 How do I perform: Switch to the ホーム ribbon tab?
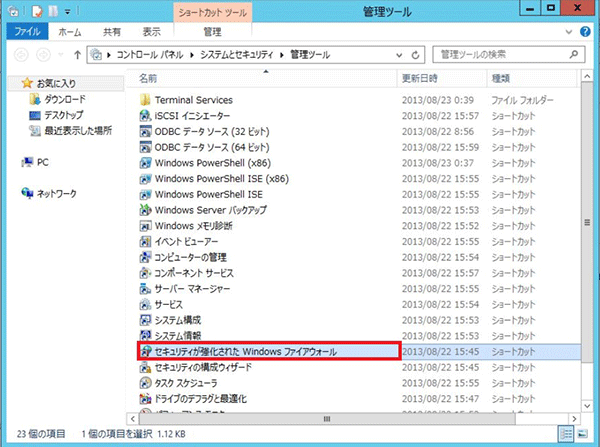pos(70,32)
